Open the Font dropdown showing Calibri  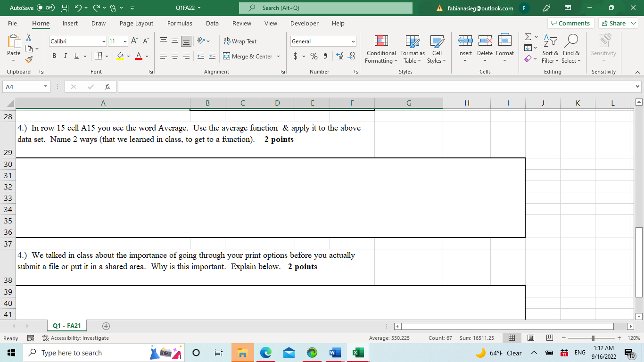(x=103, y=41)
